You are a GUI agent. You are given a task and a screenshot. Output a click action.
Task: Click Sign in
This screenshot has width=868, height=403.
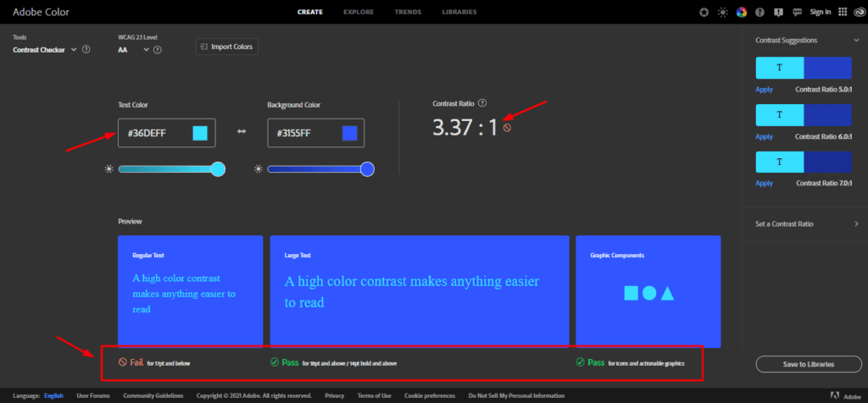tap(821, 12)
